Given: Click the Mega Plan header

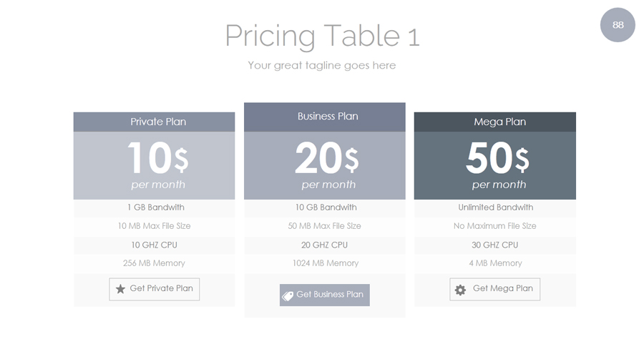Looking at the screenshot, I should click(x=495, y=122).
